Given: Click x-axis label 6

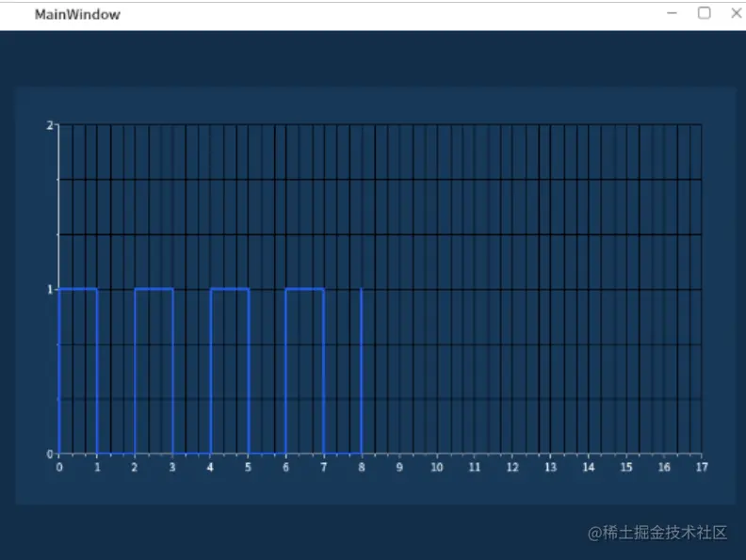Looking at the screenshot, I should (x=285, y=468).
